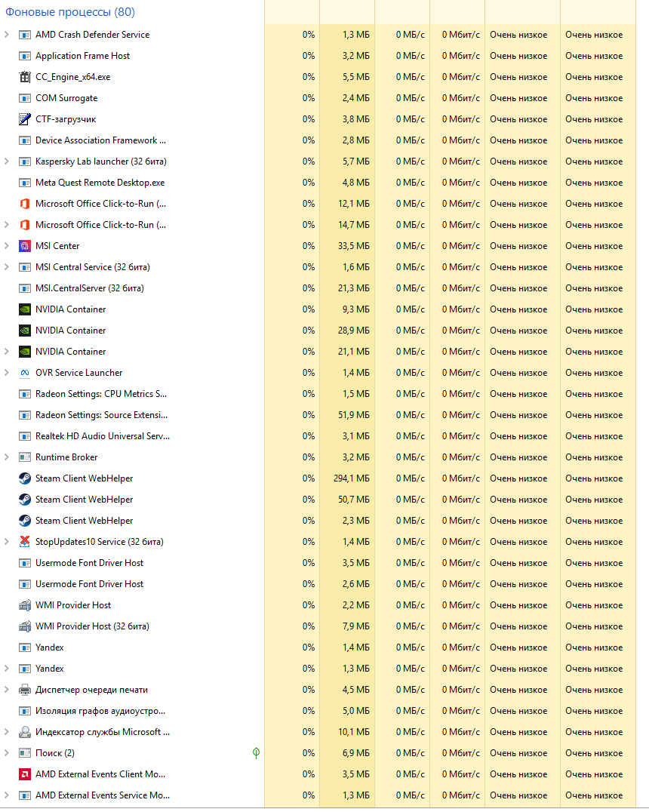Expand the Индексатор службы Microsoft row
Viewport: 649px width, 812px height.
[7, 732]
